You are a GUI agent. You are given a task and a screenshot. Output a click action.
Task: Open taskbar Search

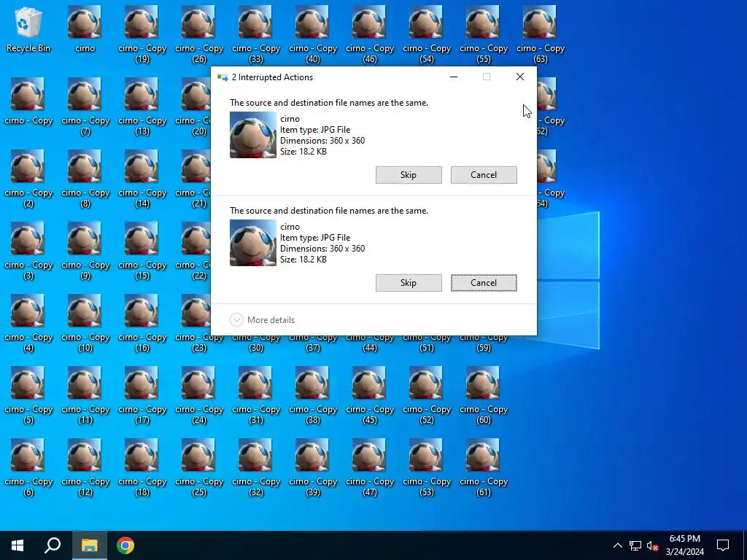click(53, 545)
